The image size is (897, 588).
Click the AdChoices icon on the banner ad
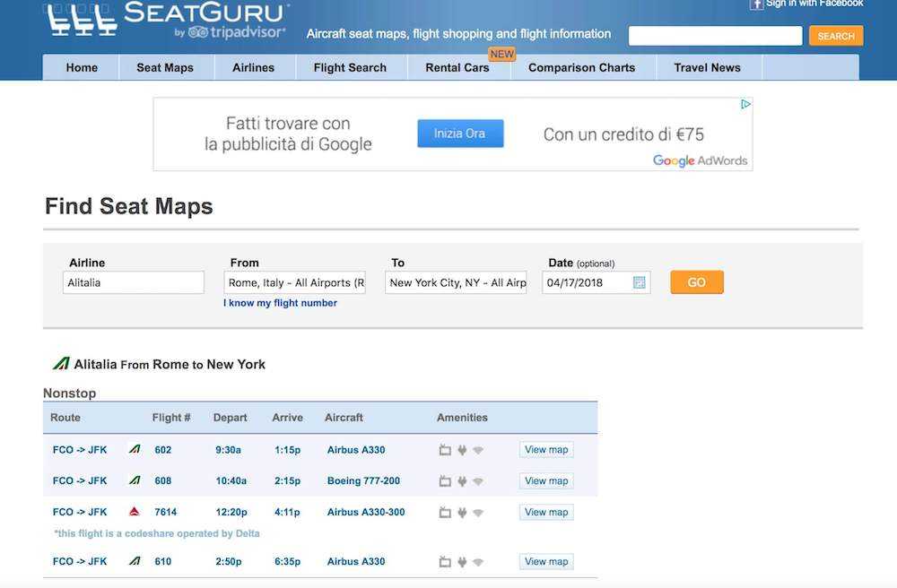coord(745,105)
